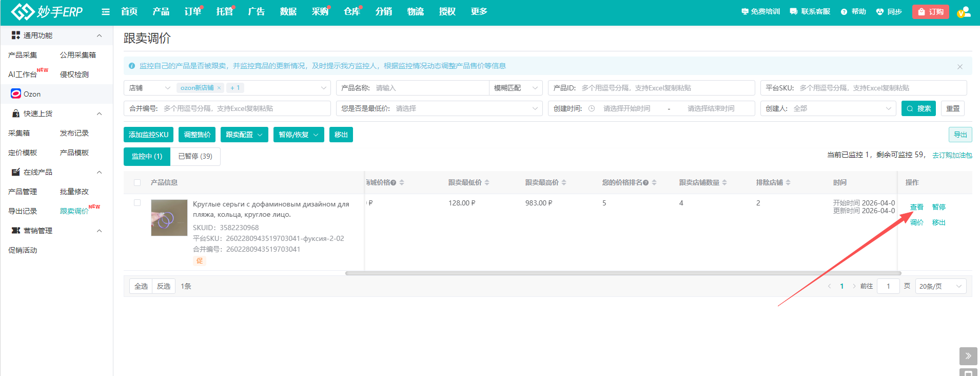Open the 仓库 top menu
Viewport: 980px width, 376px height.
[x=352, y=11]
